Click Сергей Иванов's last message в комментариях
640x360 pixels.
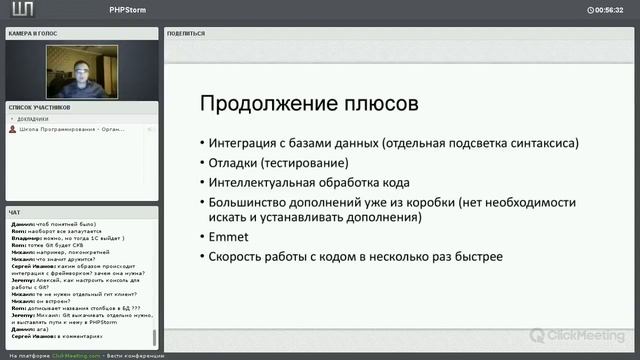point(57,336)
